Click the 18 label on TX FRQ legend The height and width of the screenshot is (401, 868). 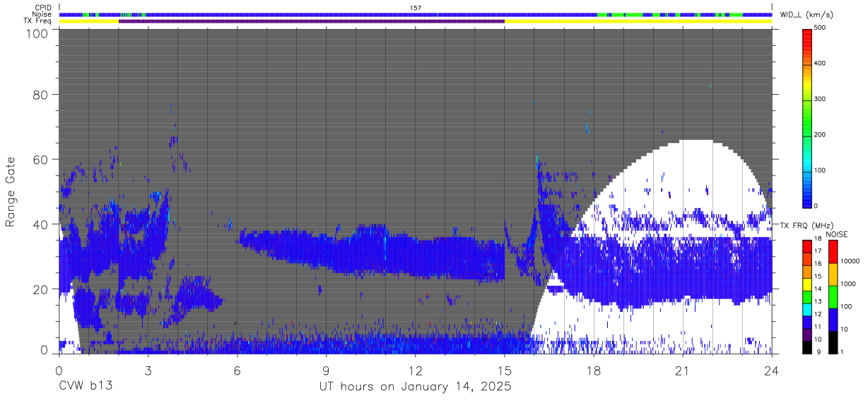tap(816, 240)
